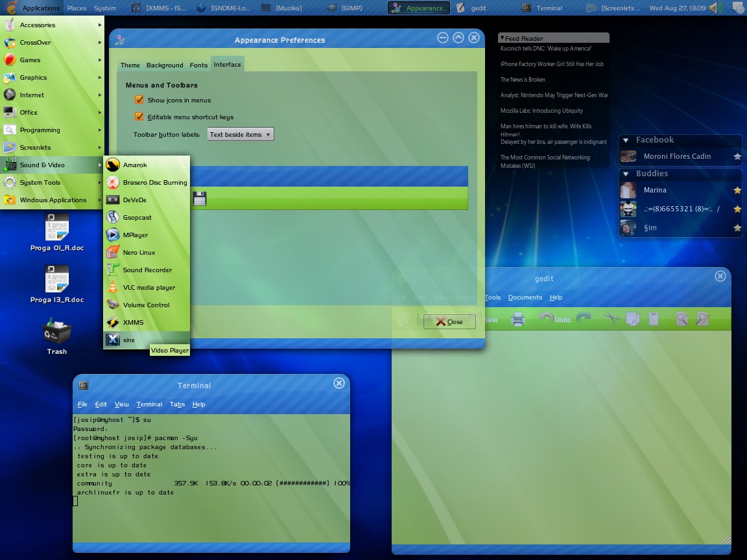Click the volume speaker icon in top panel
747x560 pixels.
716,8
